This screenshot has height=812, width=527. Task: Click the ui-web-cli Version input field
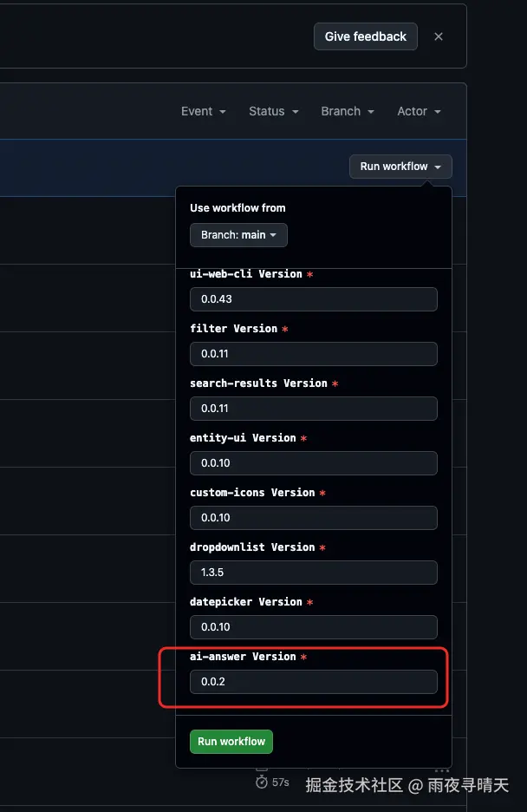point(313,299)
